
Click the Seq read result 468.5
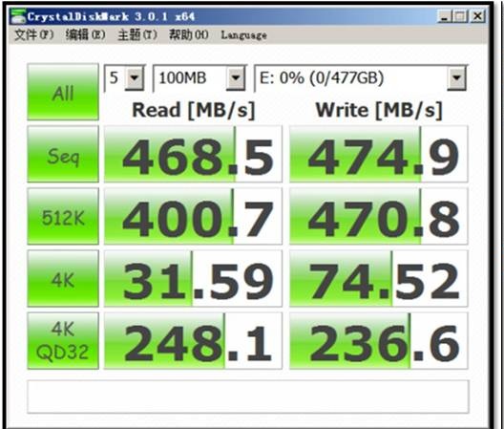pyautogui.click(x=193, y=154)
